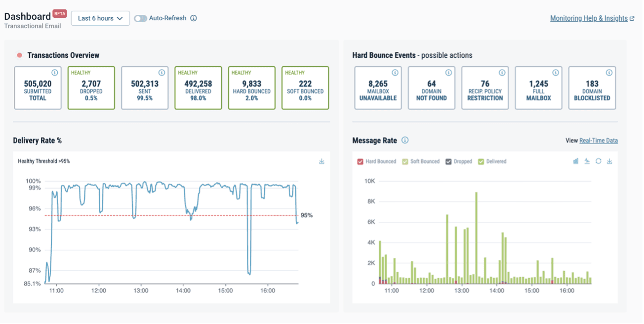Viewport: 644px width, 324px height.
Task: Select the Domain Blocklisted 183 card
Action: click(592, 88)
